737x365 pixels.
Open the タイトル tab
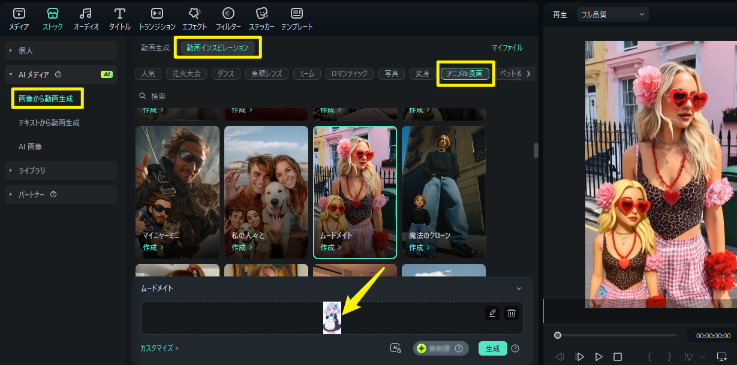pyautogui.click(x=120, y=19)
